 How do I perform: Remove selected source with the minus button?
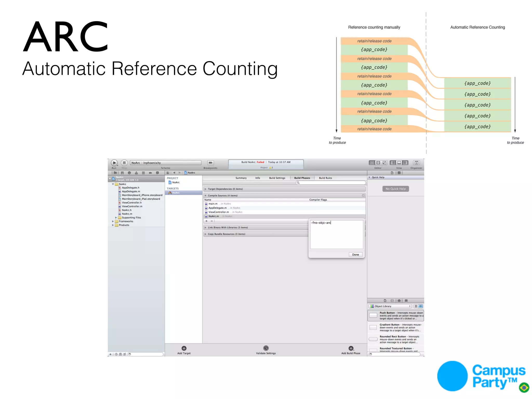tap(212, 221)
